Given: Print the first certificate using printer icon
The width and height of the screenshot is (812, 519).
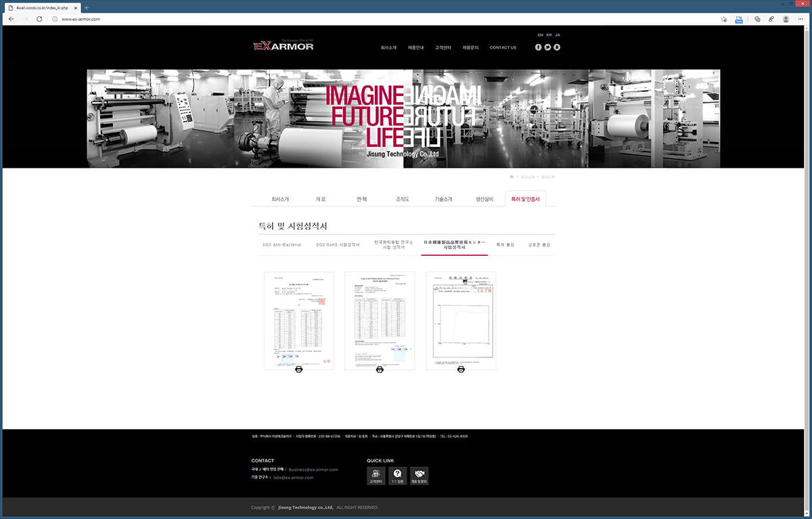Looking at the screenshot, I should pyautogui.click(x=298, y=369).
